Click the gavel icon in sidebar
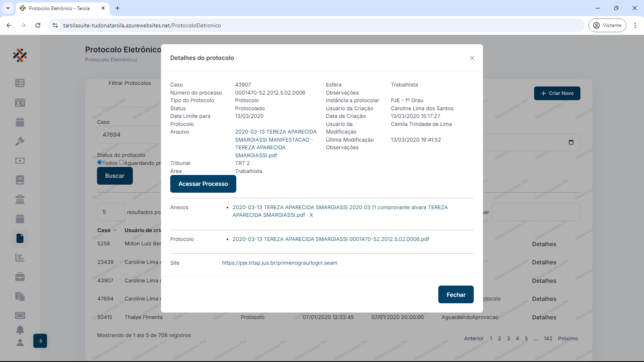 coord(20,141)
